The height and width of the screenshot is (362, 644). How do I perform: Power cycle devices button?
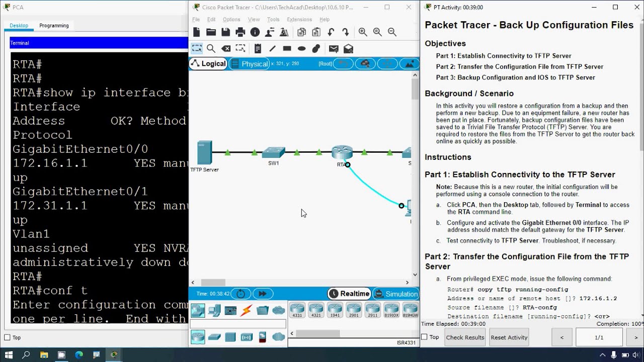click(x=240, y=294)
